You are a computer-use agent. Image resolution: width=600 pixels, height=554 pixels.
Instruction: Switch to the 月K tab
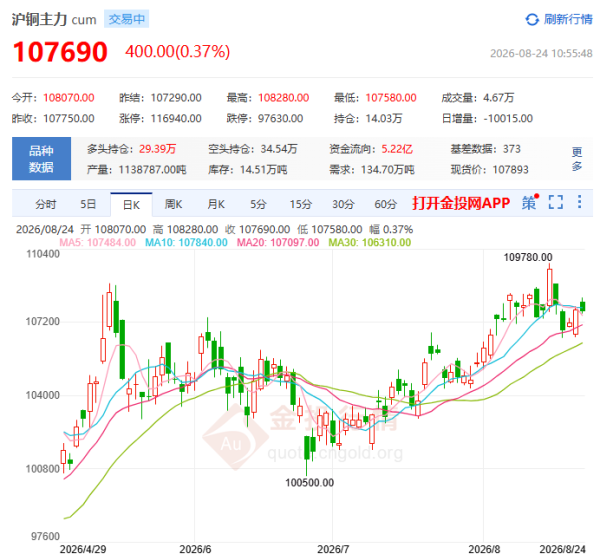tap(216, 204)
